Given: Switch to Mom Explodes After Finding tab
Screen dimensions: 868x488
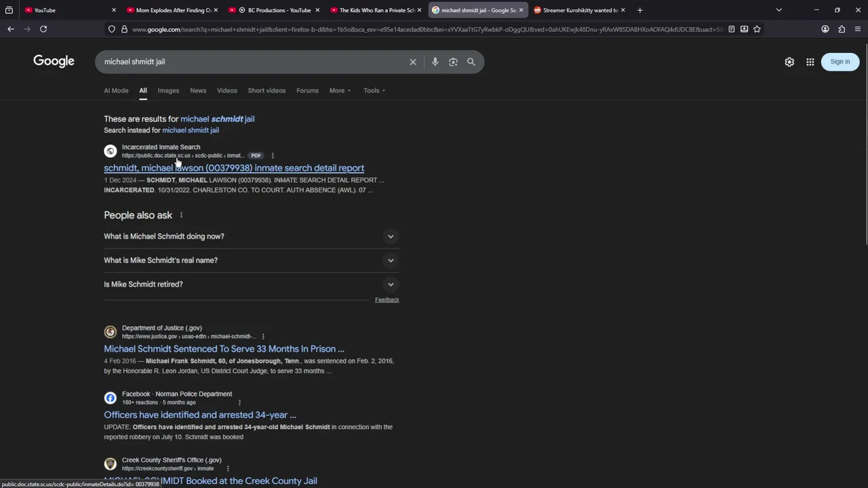Looking at the screenshot, I should click(172, 10).
